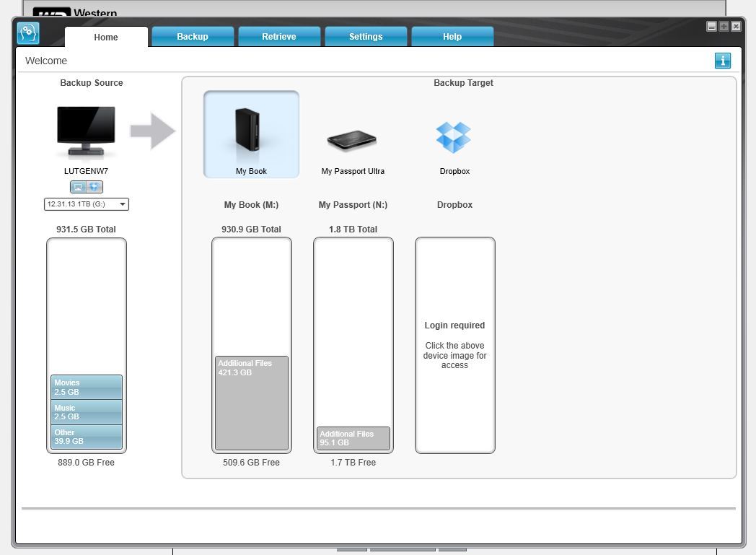Viewport: 756px width, 555px height.
Task: Click the 889.0 GB Free text
Action: pyautogui.click(x=87, y=463)
